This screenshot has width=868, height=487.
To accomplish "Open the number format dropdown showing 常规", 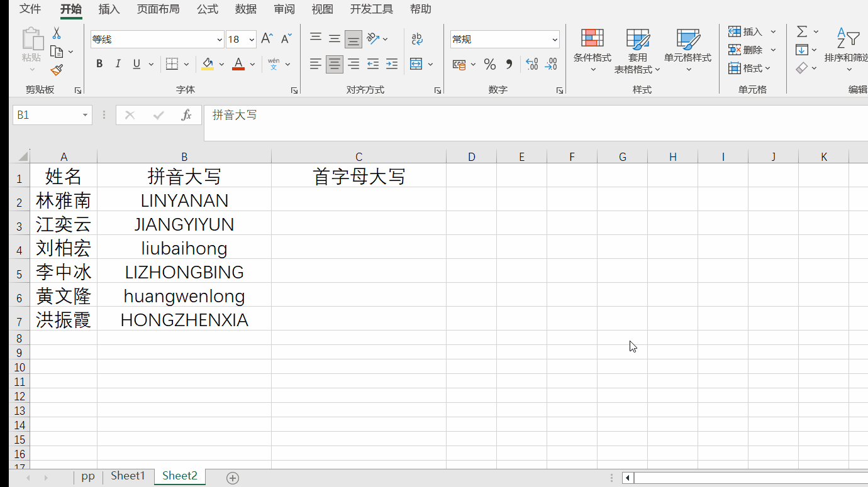I will [555, 40].
